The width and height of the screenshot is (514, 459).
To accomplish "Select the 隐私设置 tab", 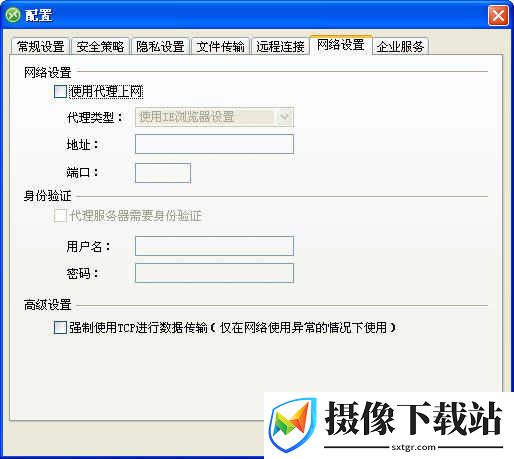I will click(160, 46).
